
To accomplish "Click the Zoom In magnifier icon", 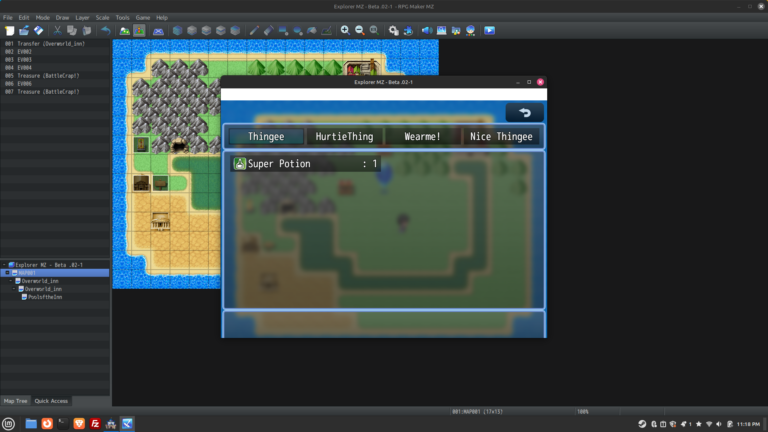I will pyautogui.click(x=345, y=30).
